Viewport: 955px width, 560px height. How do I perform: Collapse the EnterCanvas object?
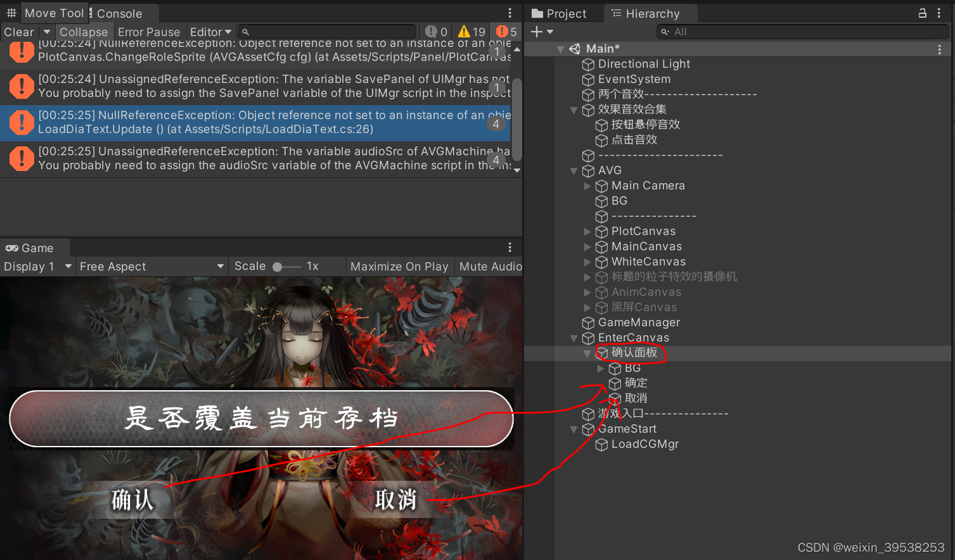coord(574,338)
